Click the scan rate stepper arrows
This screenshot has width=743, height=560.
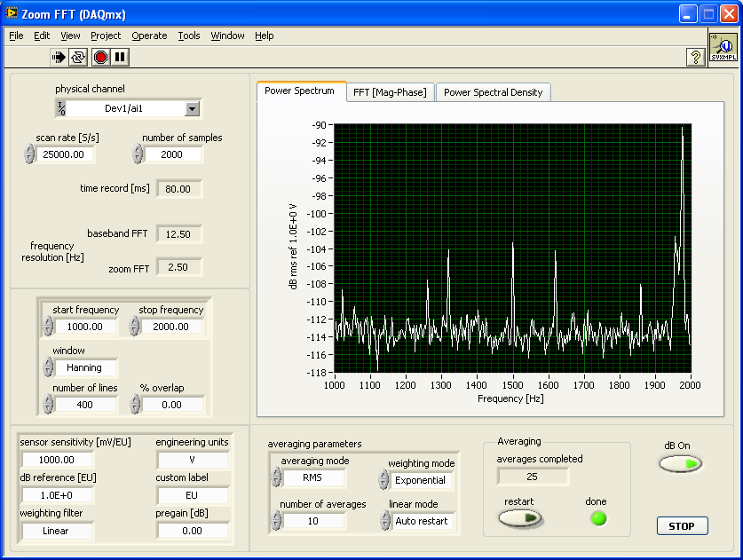point(29,154)
